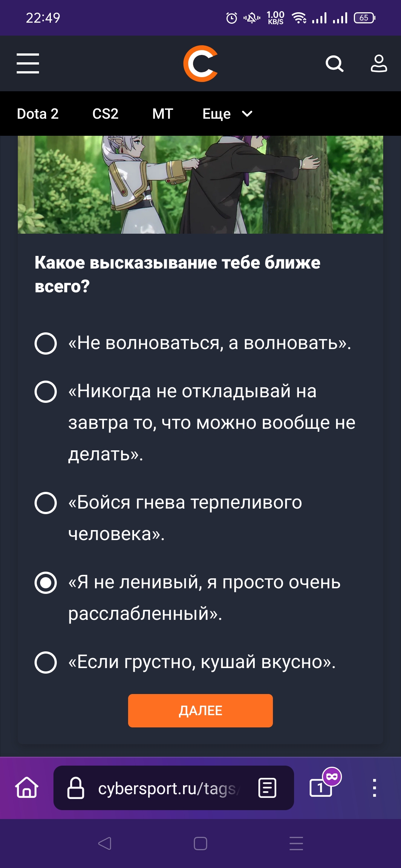Open reader mode page icon
This screenshot has width=401, height=868.
click(x=267, y=788)
